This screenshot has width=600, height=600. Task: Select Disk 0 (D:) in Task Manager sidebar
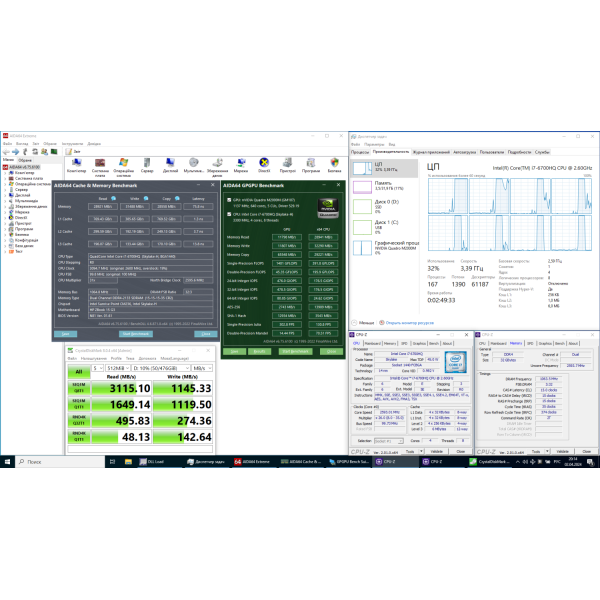[x=385, y=206]
